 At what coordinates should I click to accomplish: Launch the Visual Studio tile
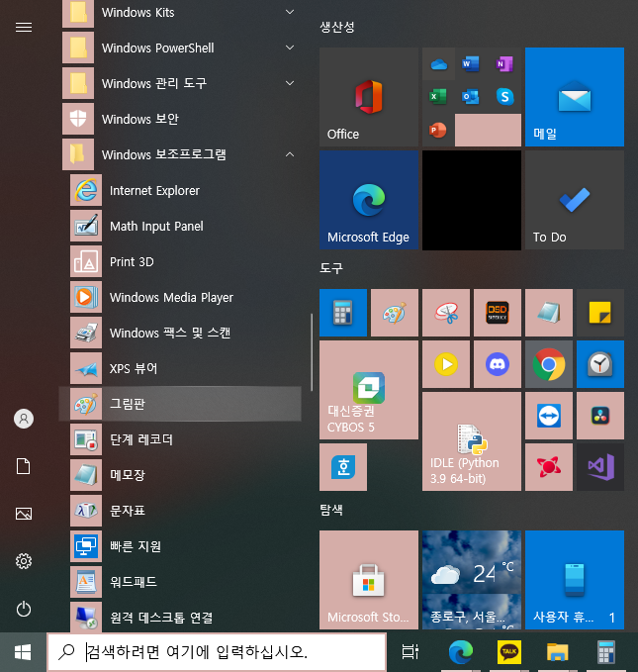[x=600, y=467]
